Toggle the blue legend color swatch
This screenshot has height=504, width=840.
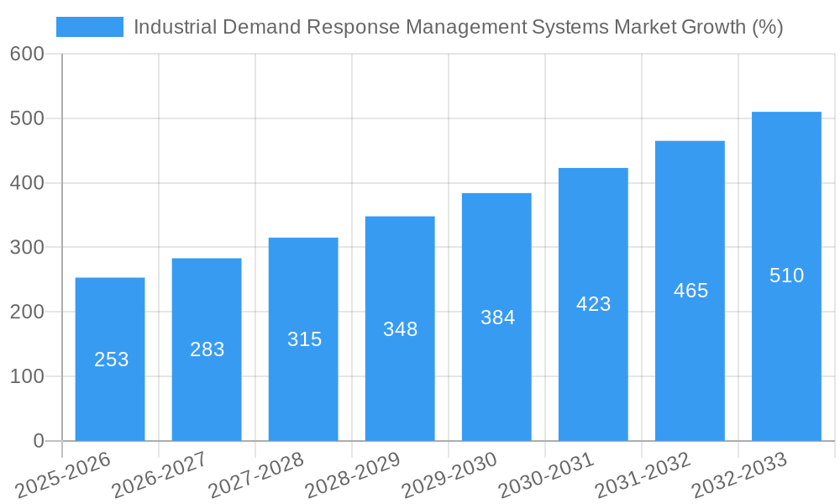pyautogui.click(x=90, y=27)
